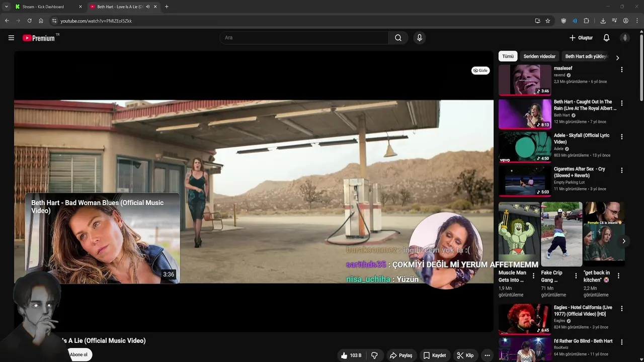Open the browser home page button
Screen dimensions: 644x362
tap(41, 21)
